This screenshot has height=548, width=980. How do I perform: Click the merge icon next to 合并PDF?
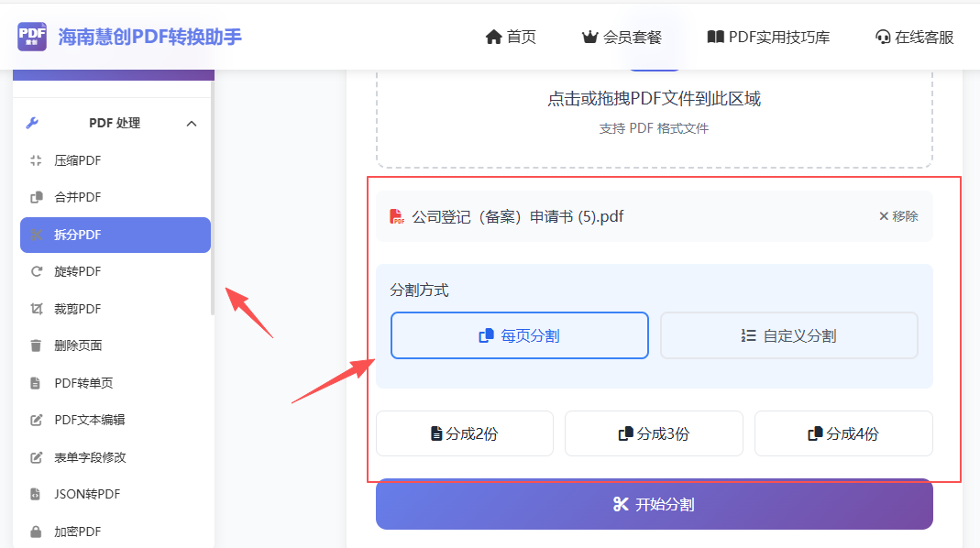pyautogui.click(x=37, y=197)
